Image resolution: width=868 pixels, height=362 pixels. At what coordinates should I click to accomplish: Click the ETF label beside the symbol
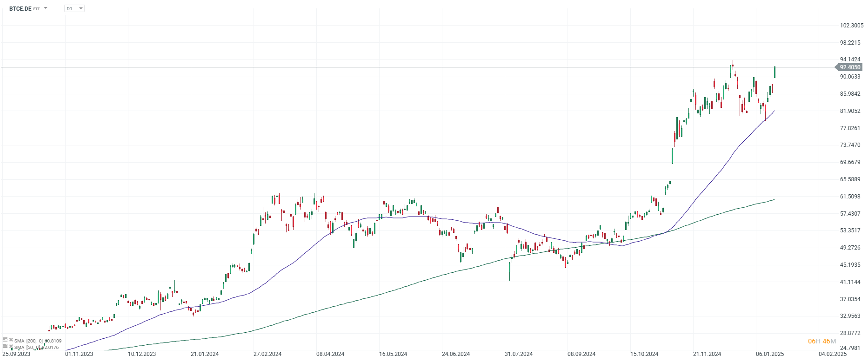[x=37, y=9]
